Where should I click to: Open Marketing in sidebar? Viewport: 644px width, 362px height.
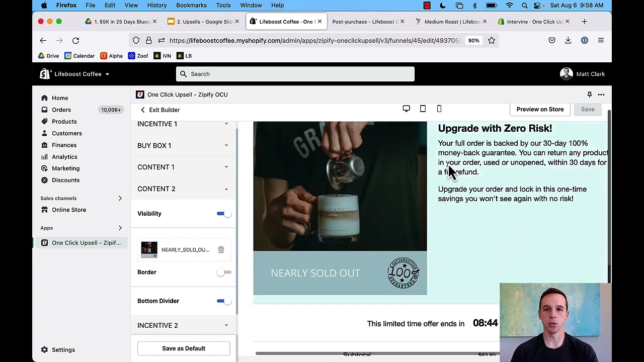pos(65,168)
